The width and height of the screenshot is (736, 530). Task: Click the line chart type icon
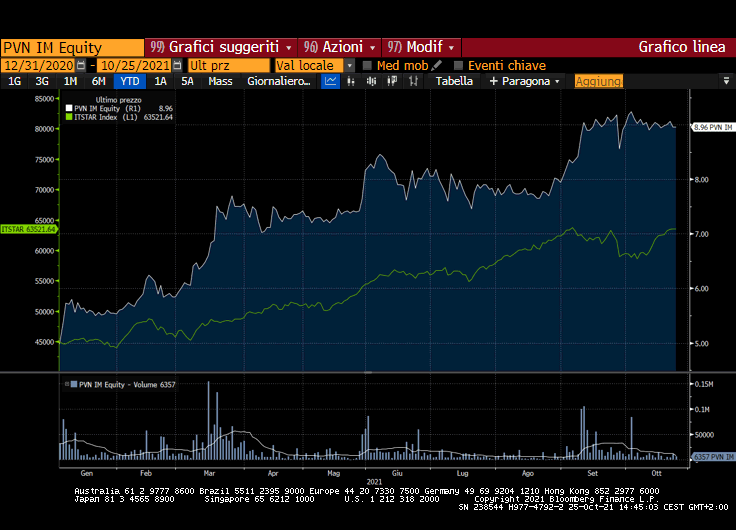click(331, 81)
